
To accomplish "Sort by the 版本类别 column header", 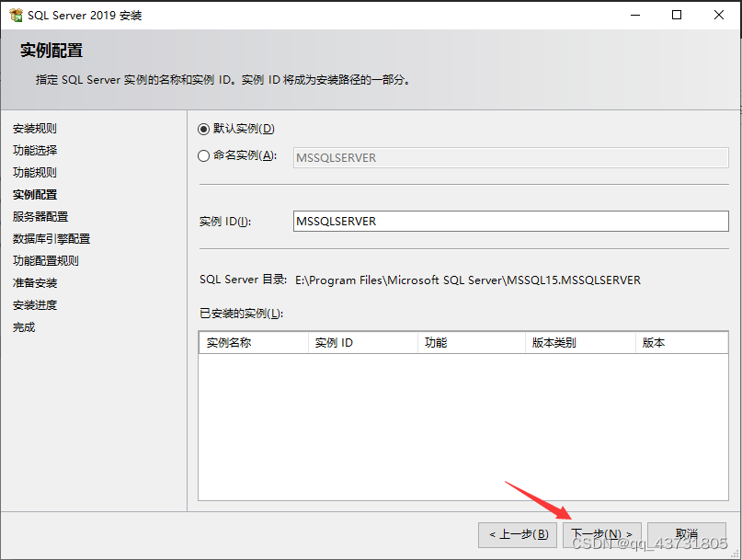I will click(580, 343).
